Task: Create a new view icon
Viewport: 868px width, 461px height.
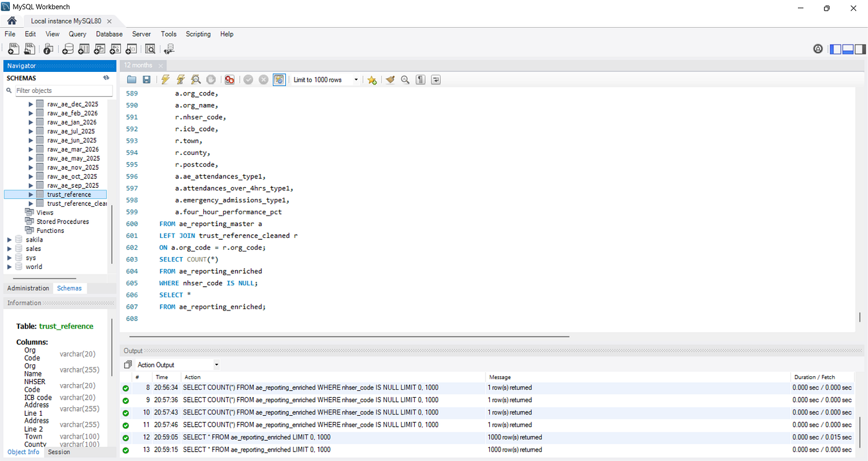Action: point(100,49)
